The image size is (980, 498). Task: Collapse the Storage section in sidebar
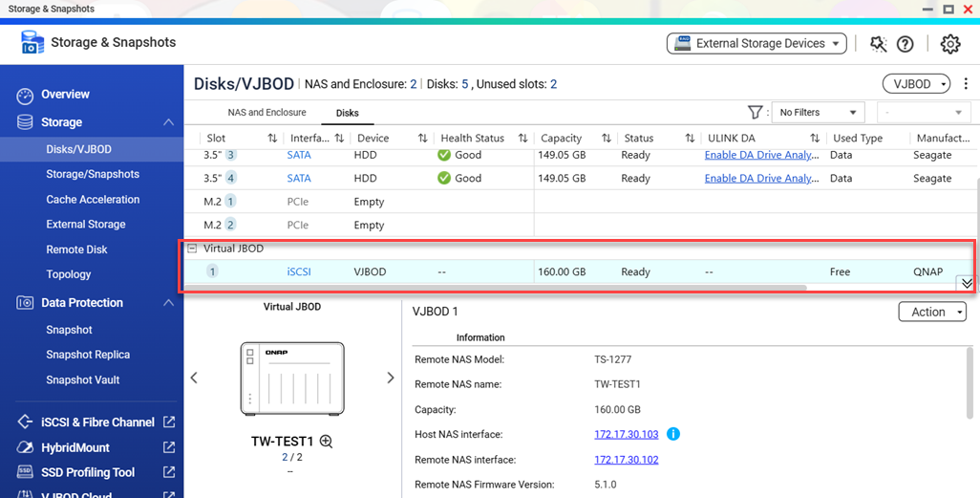[x=168, y=122]
